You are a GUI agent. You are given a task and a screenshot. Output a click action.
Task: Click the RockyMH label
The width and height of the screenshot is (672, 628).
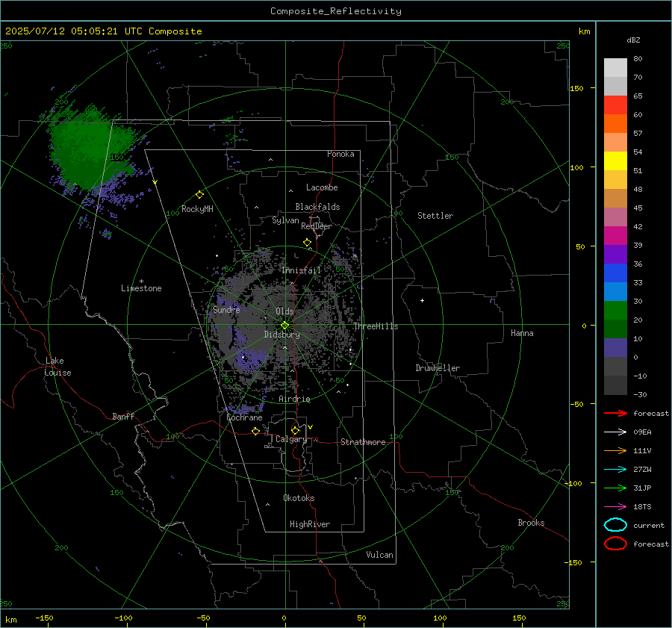point(197,209)
